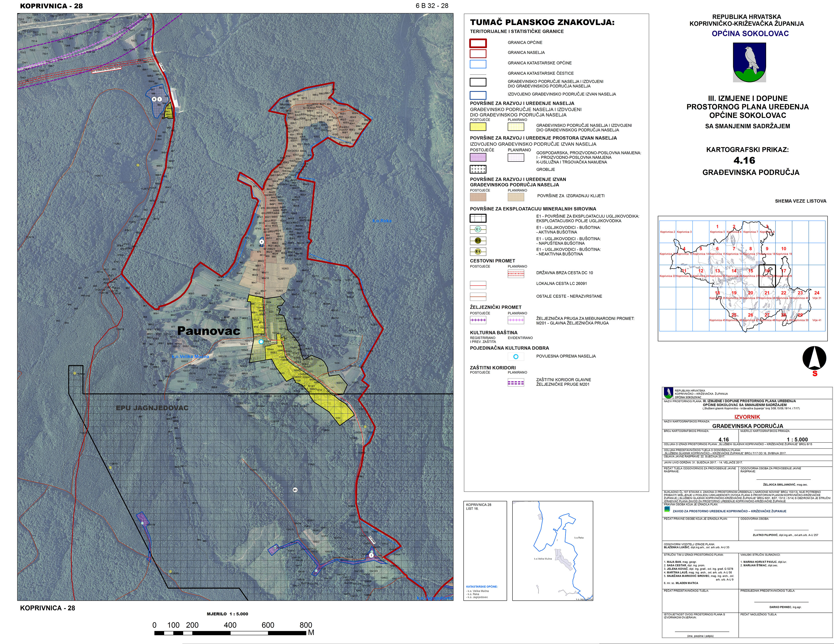Click the planned railway M201 legend symbol
The image size is (834, 644).
[x=516, y=320]
